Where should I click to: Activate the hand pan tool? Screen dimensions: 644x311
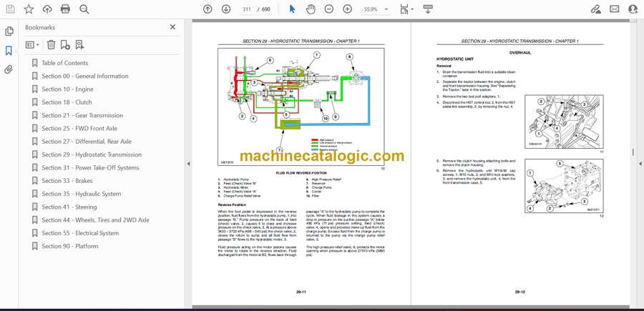tap(311, 9)
